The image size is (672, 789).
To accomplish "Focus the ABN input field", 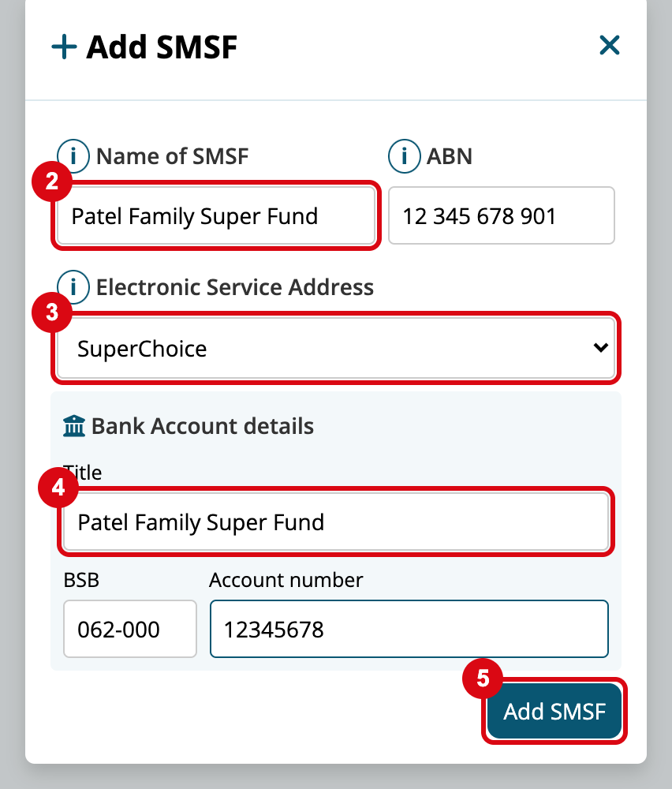I will pyautogui.click(x=502, y=216).
